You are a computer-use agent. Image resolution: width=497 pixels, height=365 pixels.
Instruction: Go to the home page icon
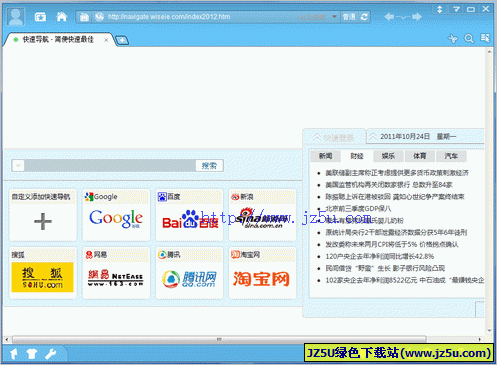62,17
